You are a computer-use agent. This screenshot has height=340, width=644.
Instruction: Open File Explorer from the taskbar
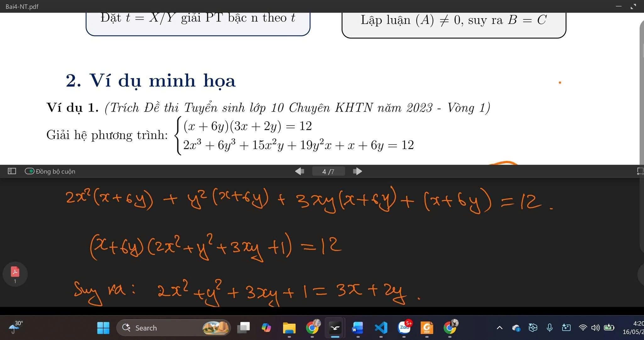[289, 328]
